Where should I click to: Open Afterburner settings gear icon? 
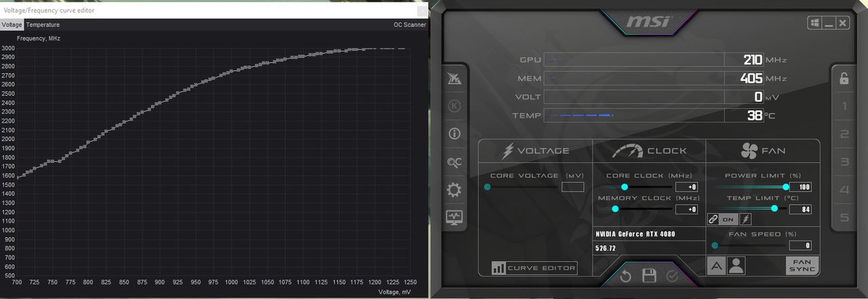454,190
